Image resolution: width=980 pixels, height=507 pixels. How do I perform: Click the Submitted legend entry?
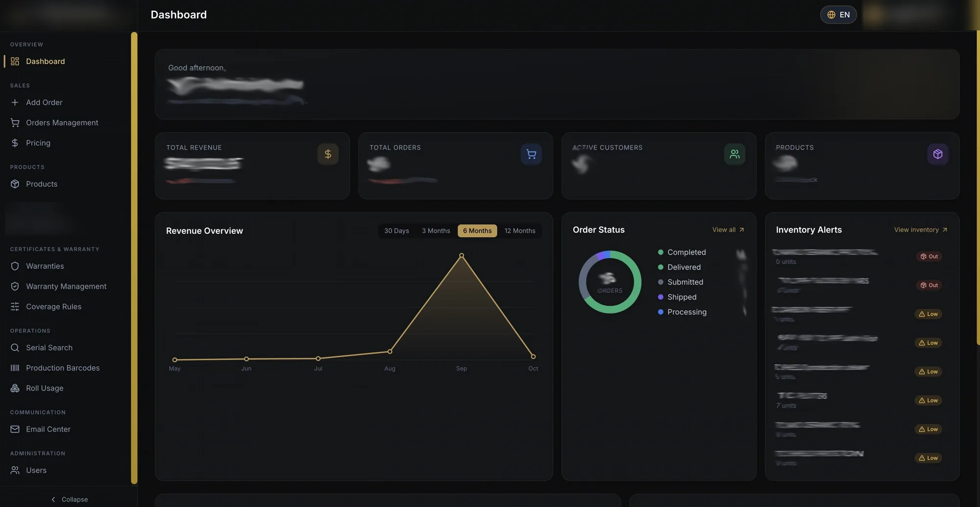click(681, 282)
